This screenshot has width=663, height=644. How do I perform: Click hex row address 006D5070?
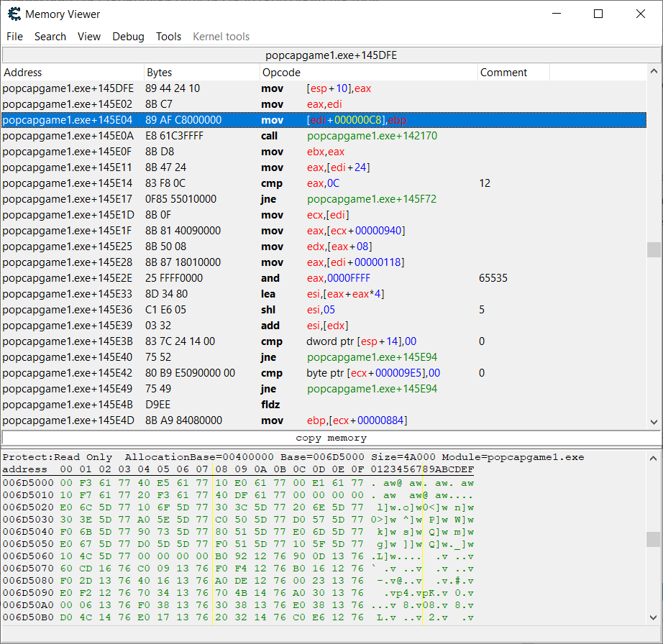[x=28, y=569]
